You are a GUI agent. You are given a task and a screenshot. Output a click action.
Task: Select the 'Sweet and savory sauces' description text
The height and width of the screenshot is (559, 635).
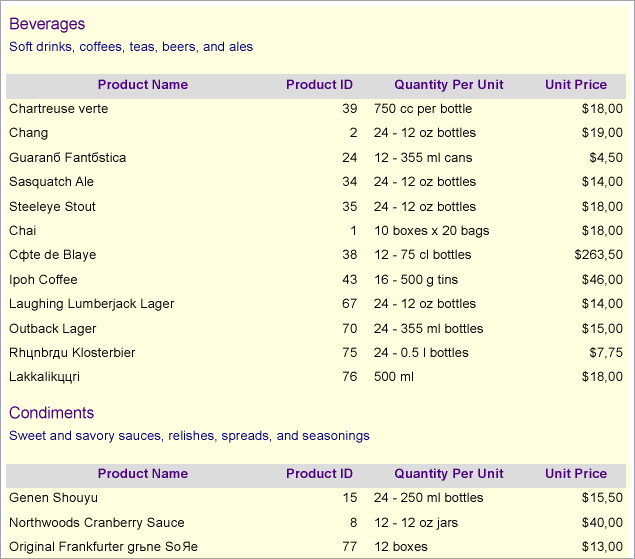[189, 436]
